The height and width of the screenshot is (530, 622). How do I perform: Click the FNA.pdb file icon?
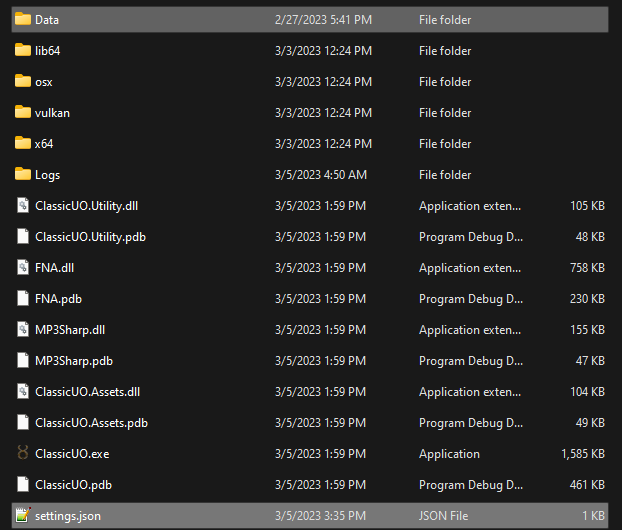23,298
